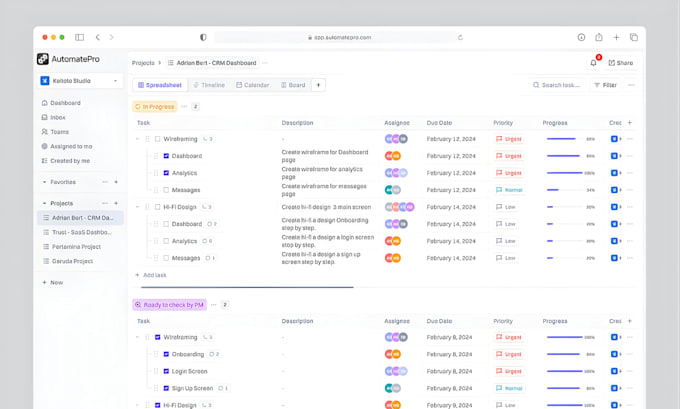Tick the Hi-Fi Design task checkbox
Screen dimensions: 680x409
(157, 207)
